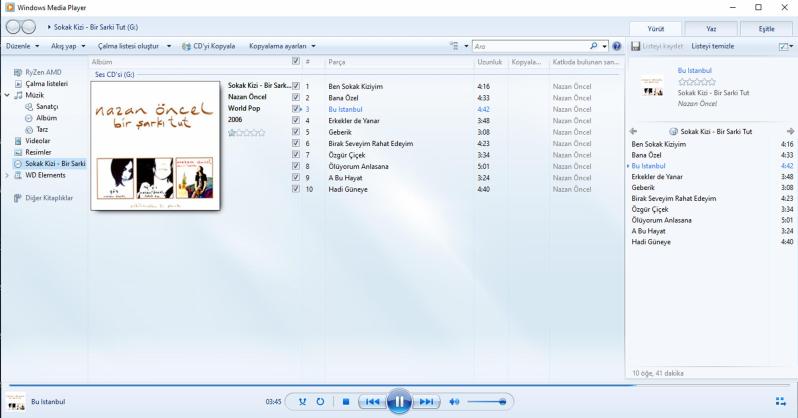Image resolution: width=798 pixels, height=418 pixels.
Task: Open the Çalma listesi oluştur dropdown
Action: coord(134,46)
